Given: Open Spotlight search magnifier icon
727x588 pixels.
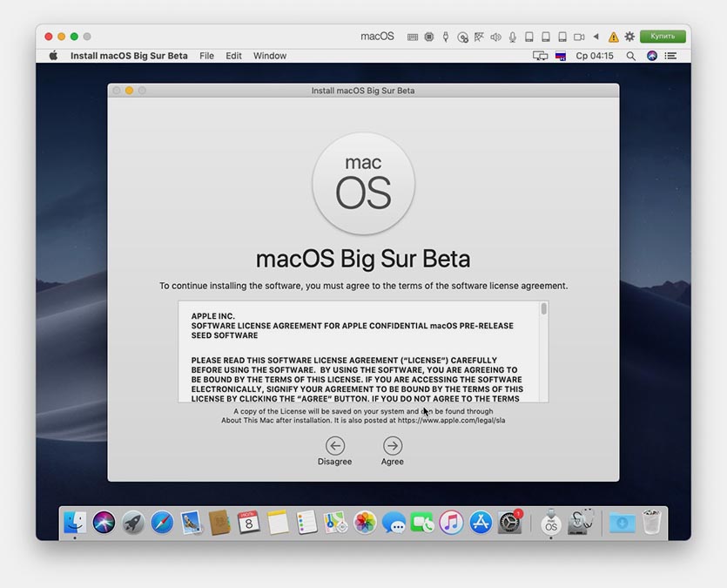Looking at the screenshot, I should click(x=630, y=56).
